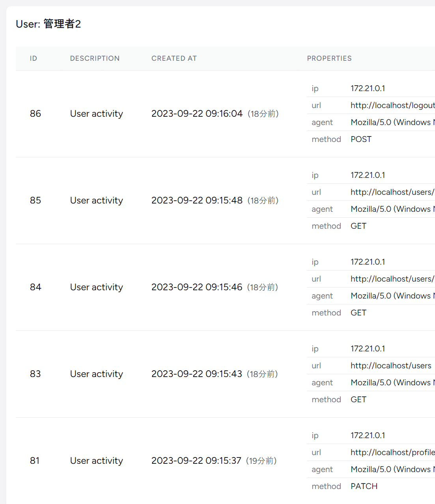Click timestamp 2023-09-22 09:15:48
The width and height of the screenshot is (435, 504).
197,200
